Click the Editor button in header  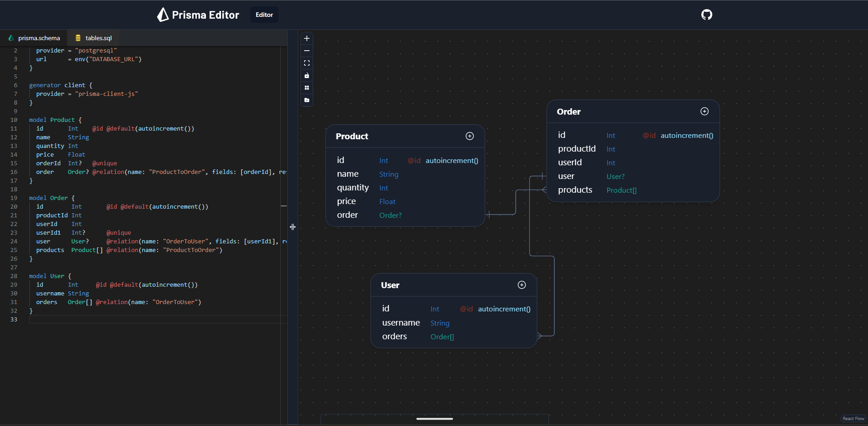264,15
